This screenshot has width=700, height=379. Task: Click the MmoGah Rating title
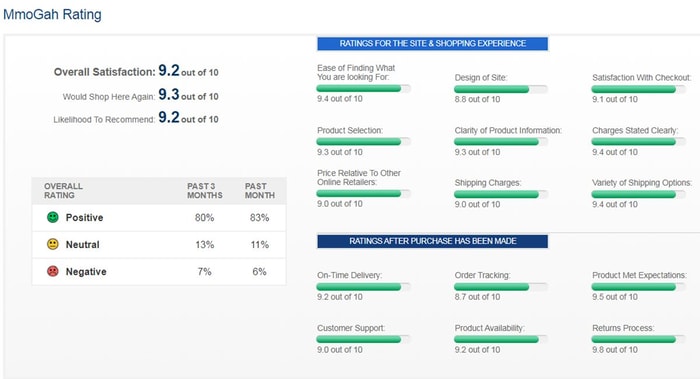(52, 14)
